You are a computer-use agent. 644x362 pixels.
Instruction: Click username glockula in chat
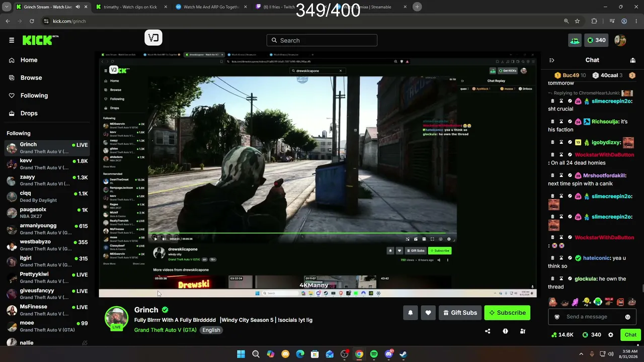click(x=586, y=279)
